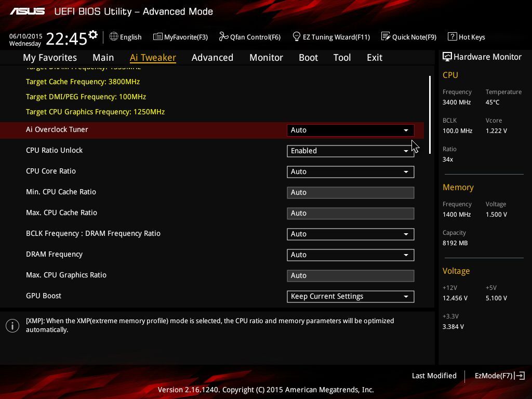Open the CPU Ratio Unlock dropdown
The width and height of the screenshot is (532, 399).
pos(351,151)
